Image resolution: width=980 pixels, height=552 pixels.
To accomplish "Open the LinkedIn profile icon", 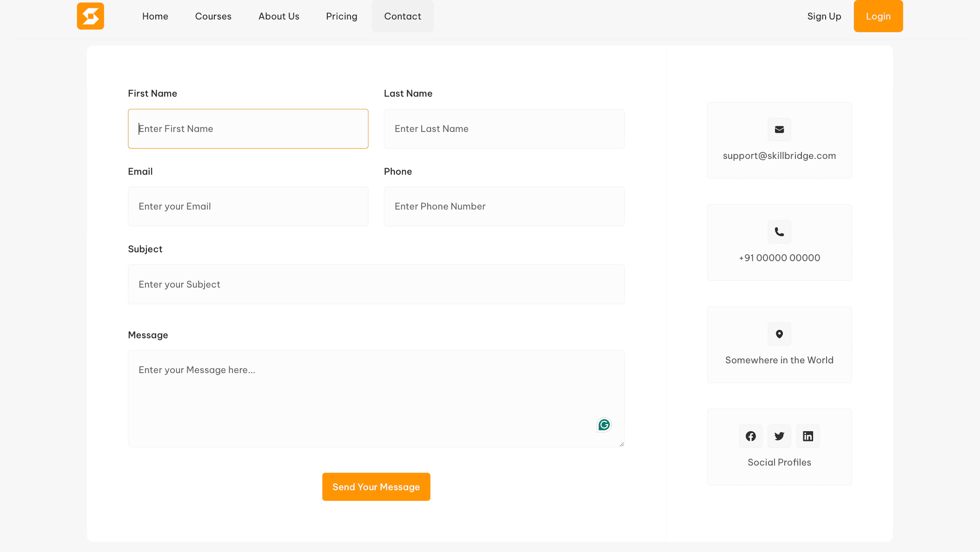I will [808, 436].
